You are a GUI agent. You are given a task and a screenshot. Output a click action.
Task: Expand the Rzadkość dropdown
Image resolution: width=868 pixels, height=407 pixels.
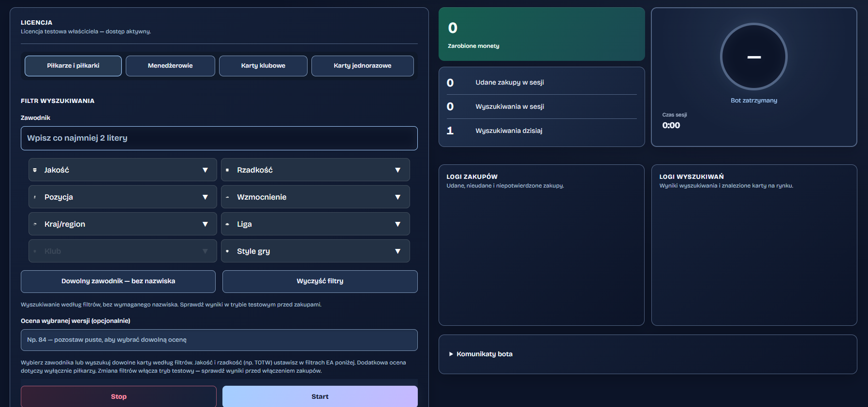315,170
